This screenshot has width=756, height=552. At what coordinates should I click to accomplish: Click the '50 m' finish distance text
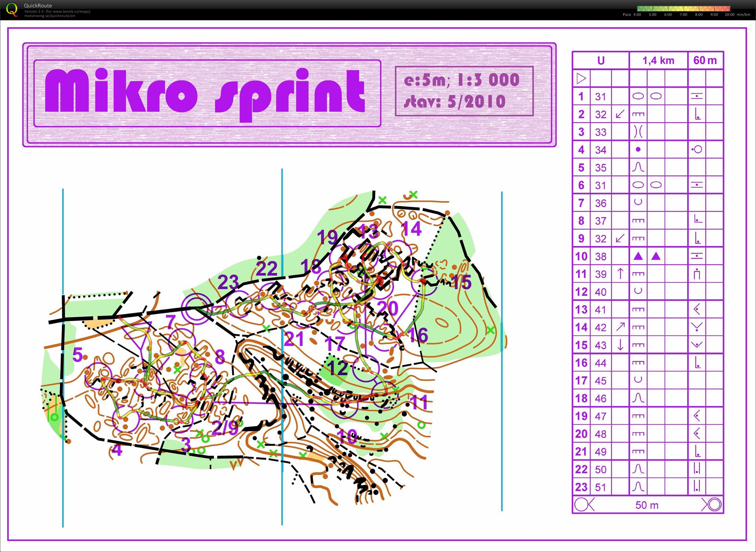pos(647,505)
